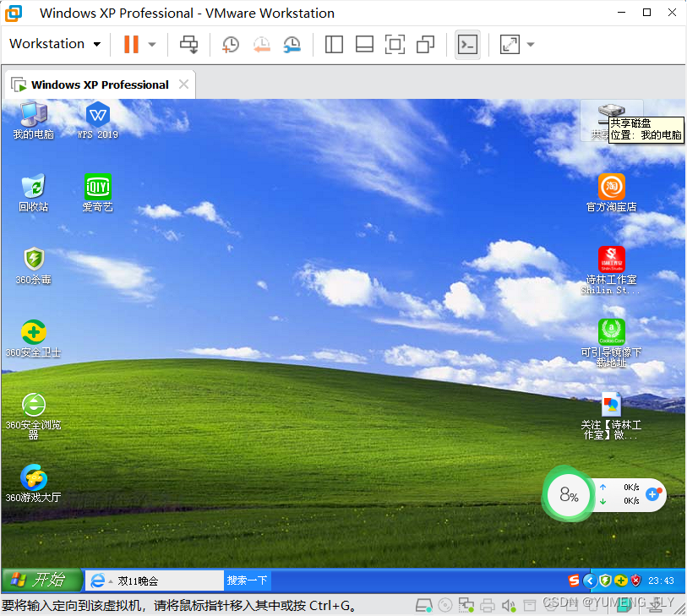Image resolution: width=687 pixels, height=616 pixels.
Task: Click the printer device status icon
Action: 488,606
